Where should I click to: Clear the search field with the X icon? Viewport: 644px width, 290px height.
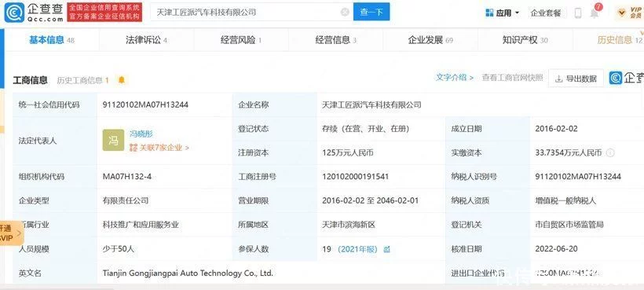point(345,13)
